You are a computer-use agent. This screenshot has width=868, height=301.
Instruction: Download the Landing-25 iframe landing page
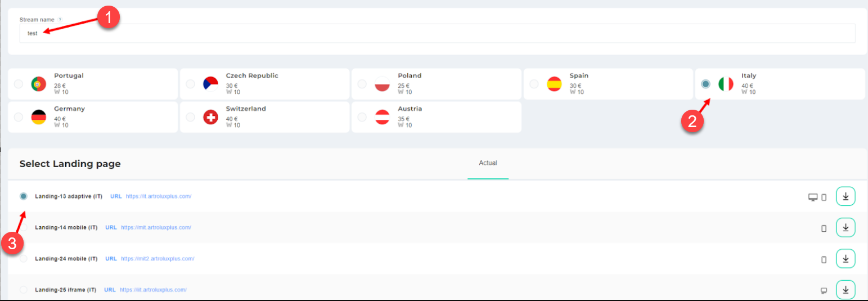pos(845,290)
